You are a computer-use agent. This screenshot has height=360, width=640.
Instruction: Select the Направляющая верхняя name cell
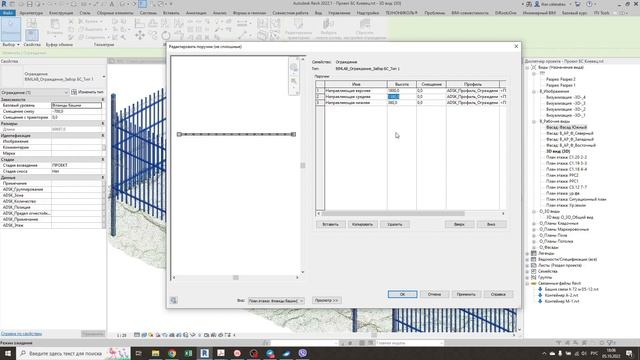356,91
